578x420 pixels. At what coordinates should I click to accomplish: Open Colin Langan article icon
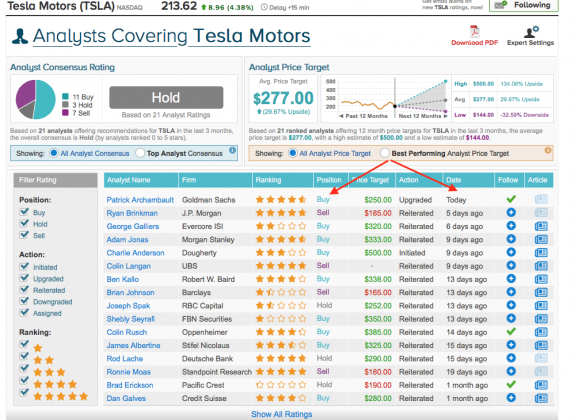tap(541, 266)
